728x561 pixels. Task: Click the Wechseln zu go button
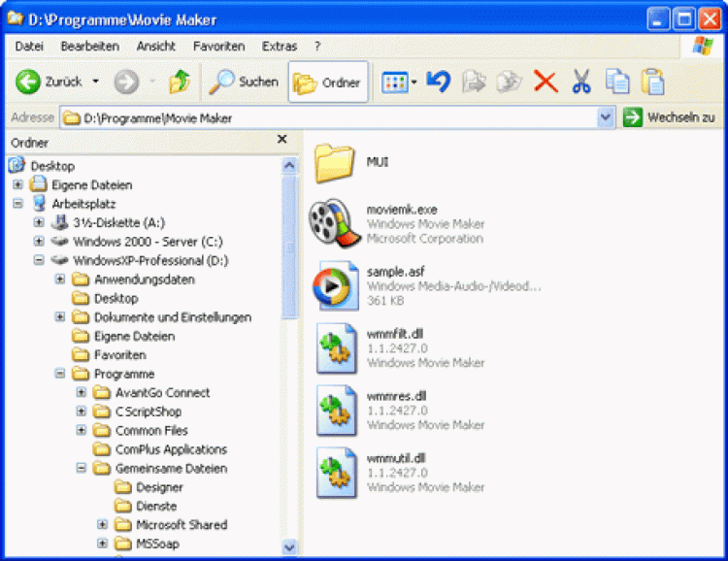673,117
